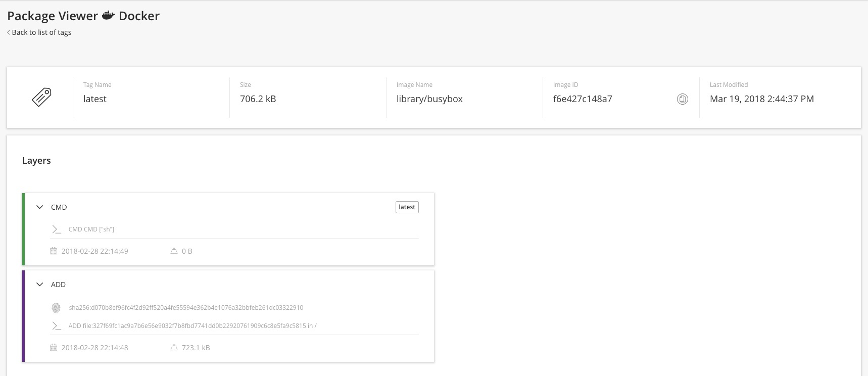
Task: Copy the Image ID to clipboard
Action: 682,99
